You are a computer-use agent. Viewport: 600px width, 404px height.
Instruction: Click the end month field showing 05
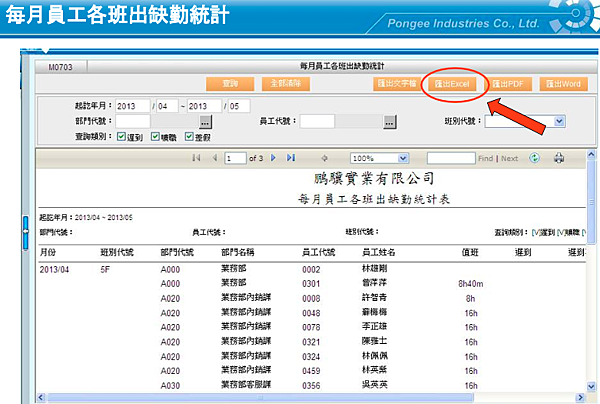[x=239, y=106]
